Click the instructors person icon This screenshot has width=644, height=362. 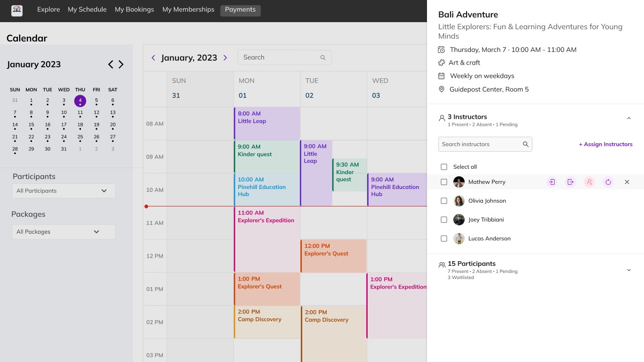point(442,118)
